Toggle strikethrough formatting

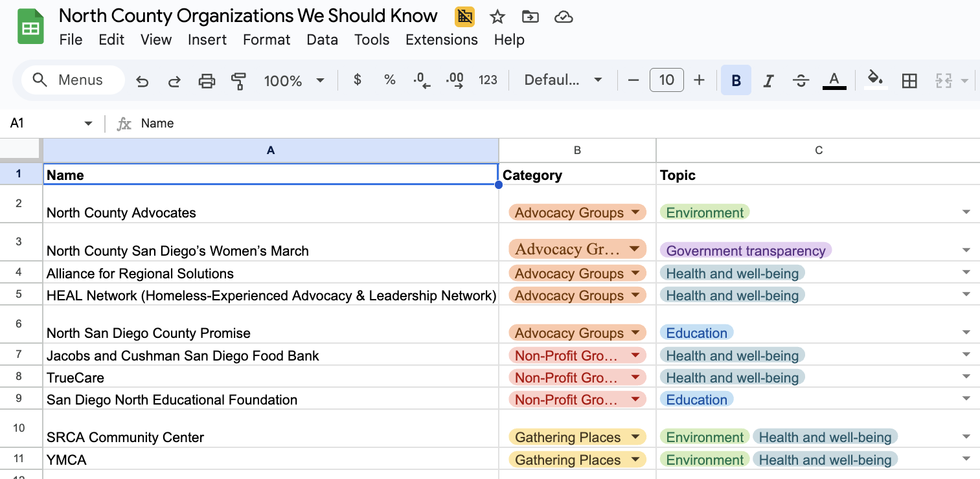pyautogui.click(x=801, y=80)
